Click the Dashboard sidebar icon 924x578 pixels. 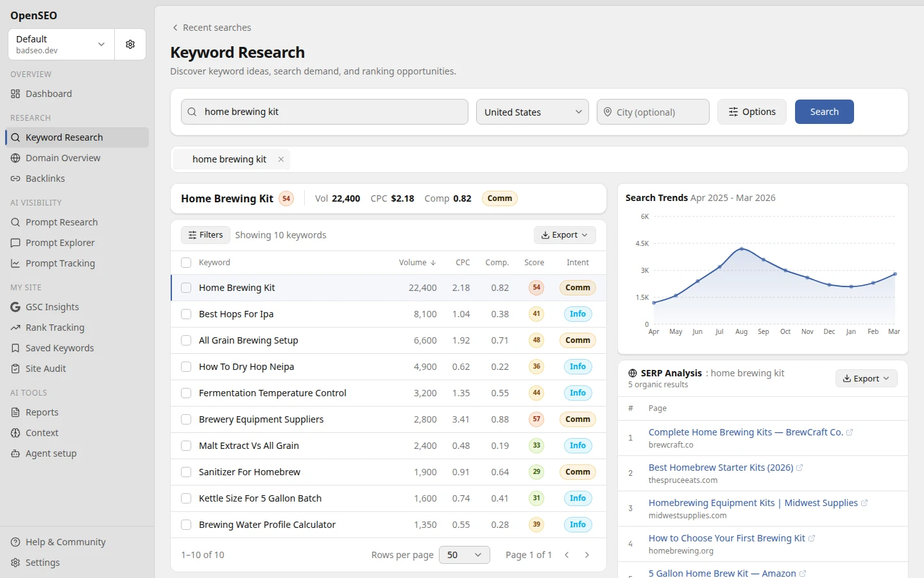15,94
